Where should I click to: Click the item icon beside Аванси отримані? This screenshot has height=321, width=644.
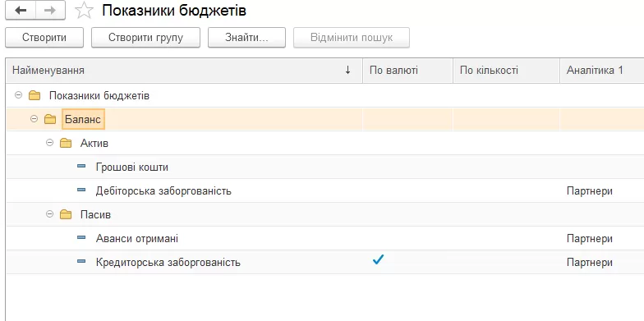click(x=81, y=237)
